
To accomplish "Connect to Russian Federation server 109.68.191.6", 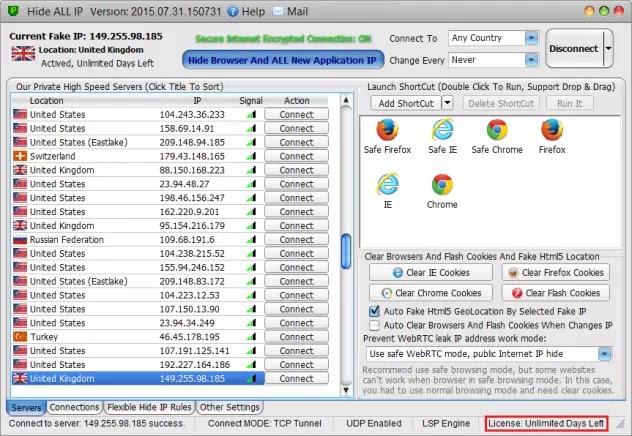I will (296, 240).
